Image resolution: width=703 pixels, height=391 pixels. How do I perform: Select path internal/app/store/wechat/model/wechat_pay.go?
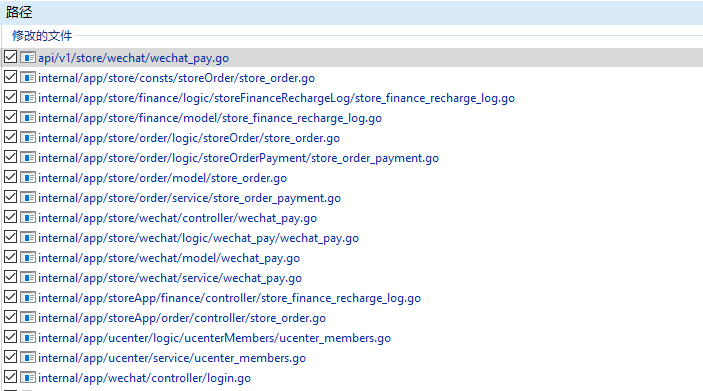[169, 258]
